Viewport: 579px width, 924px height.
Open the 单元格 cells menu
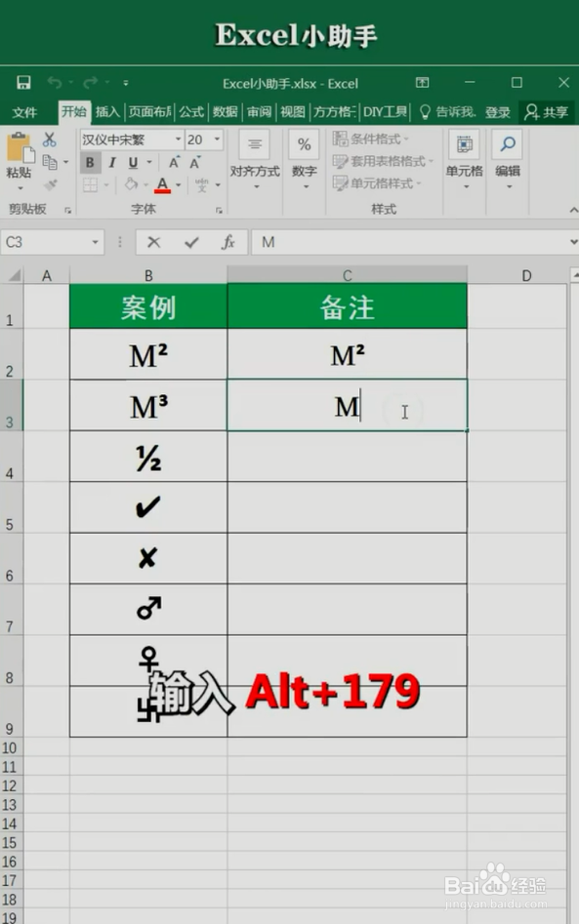[x=465, y=159]
